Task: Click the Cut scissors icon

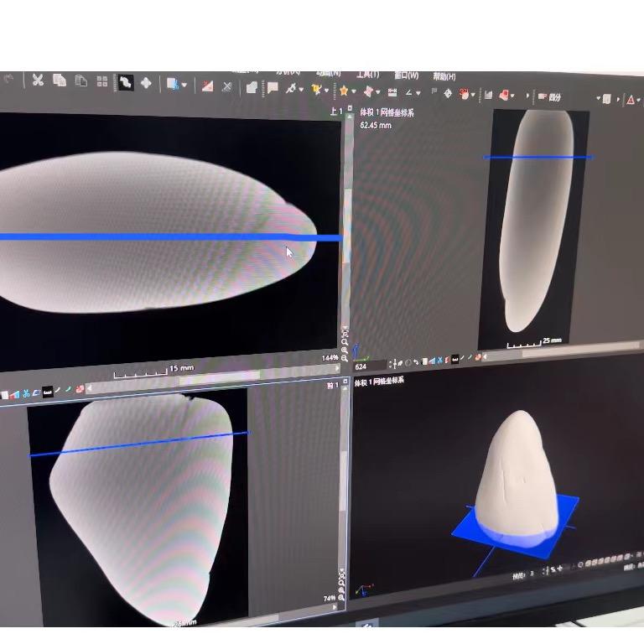Action: click(38, 80)
